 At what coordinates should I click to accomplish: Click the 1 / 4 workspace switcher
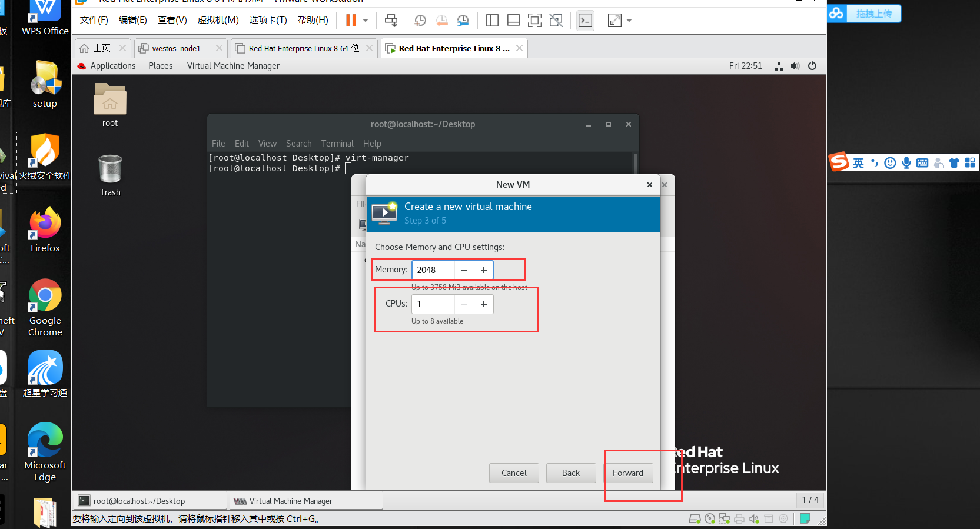pos(810,500)
